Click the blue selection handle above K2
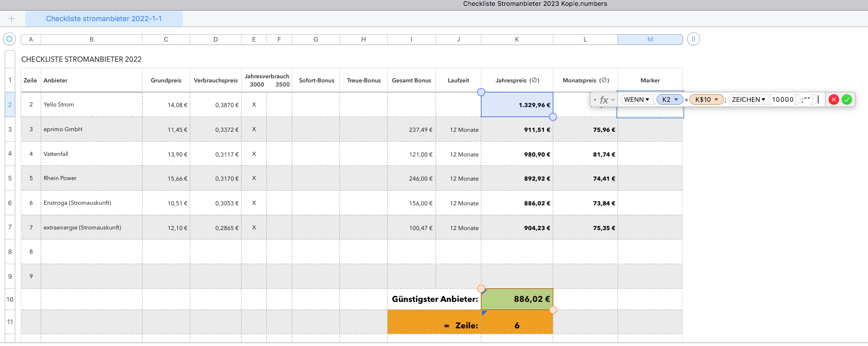Screen dimensions: 868x346 pos(481,92)
